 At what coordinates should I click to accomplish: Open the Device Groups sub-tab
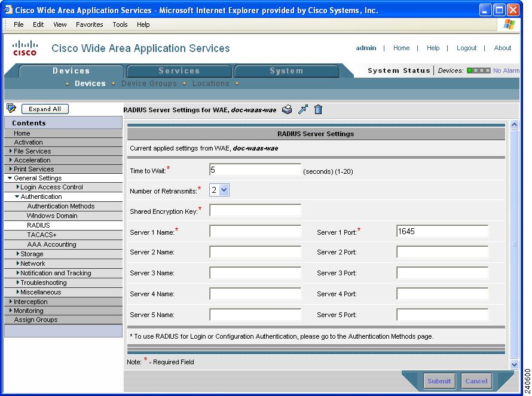[x=149, y=84]
